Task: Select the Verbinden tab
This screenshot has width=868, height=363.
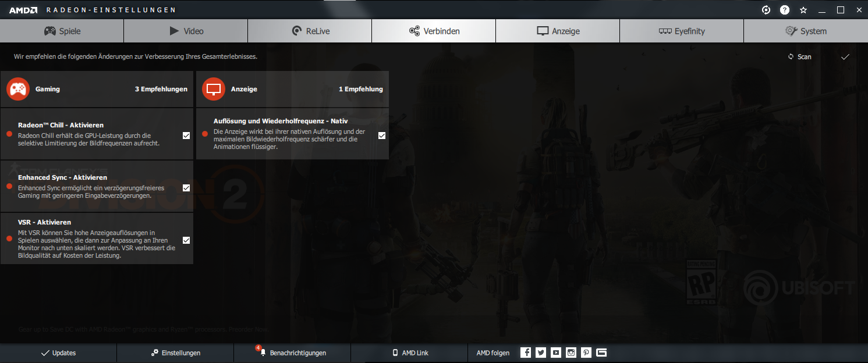Action: (x=434, y=31)
